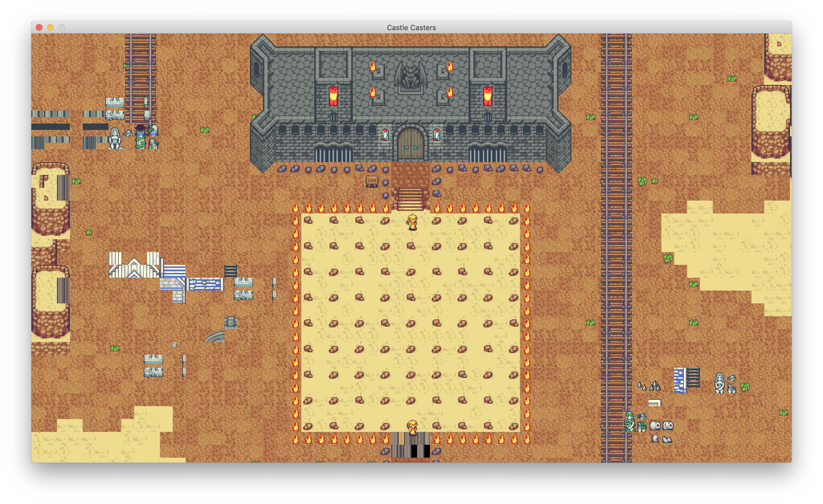This screenshot has width=823, height=504.
Task: Click the white kneeling statue near left railroad
Action: pos(115,139)
